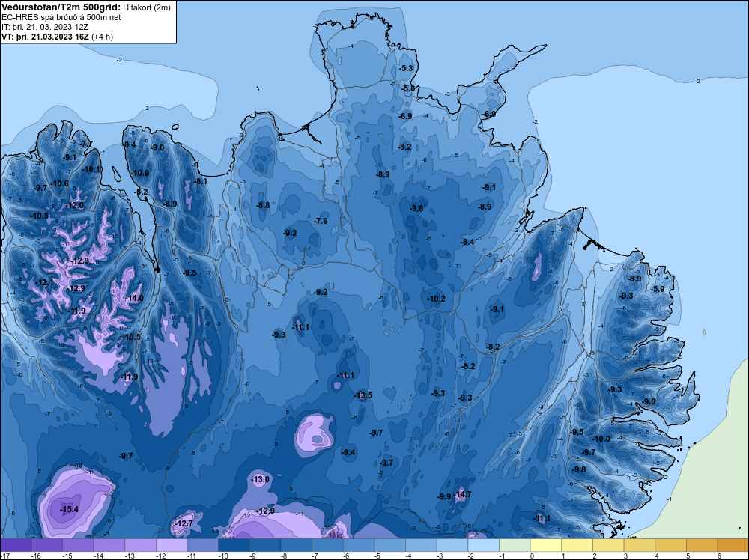Click the -12.1 temperature value
Screen dimensions: 749x560
pos(45,283)
